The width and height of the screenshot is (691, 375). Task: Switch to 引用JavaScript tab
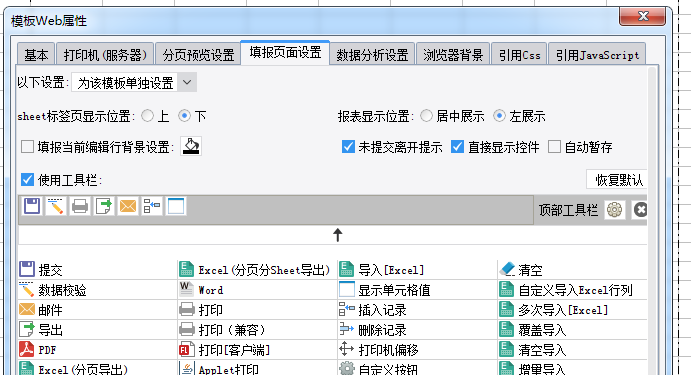(x=597, y=55)
